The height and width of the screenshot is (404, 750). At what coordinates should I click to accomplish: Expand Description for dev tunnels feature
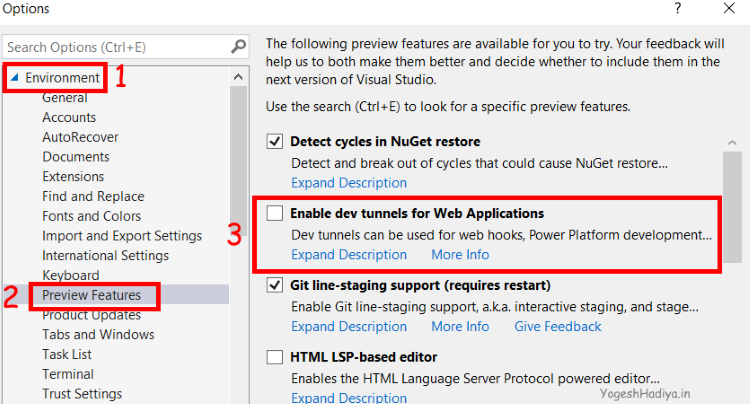click(x=349, y=254)
